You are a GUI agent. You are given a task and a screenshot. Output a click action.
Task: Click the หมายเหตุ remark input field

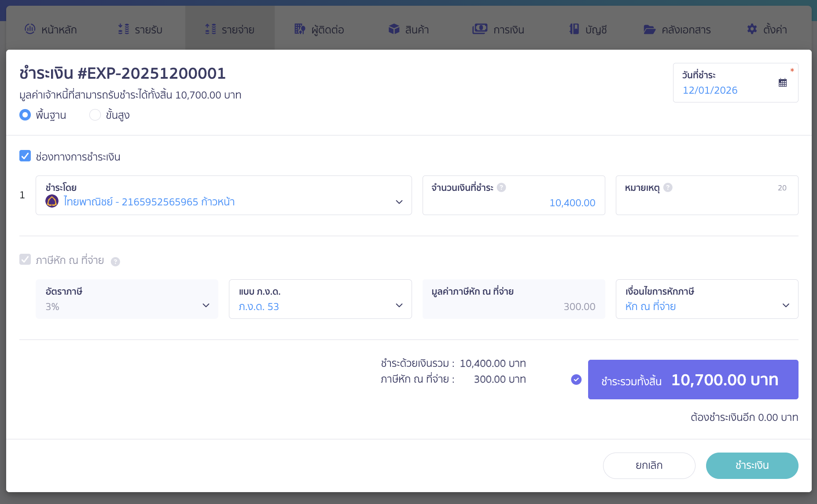click(707, 202)
